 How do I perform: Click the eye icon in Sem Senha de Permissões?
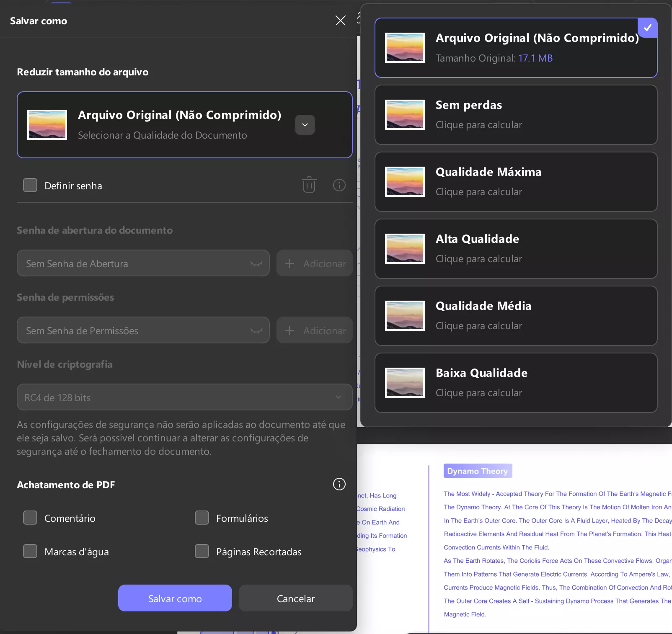point(256,330)
